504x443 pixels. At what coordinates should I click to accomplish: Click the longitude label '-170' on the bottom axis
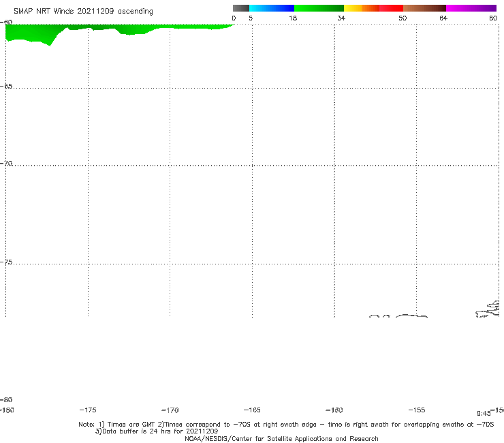pos(170,410)
